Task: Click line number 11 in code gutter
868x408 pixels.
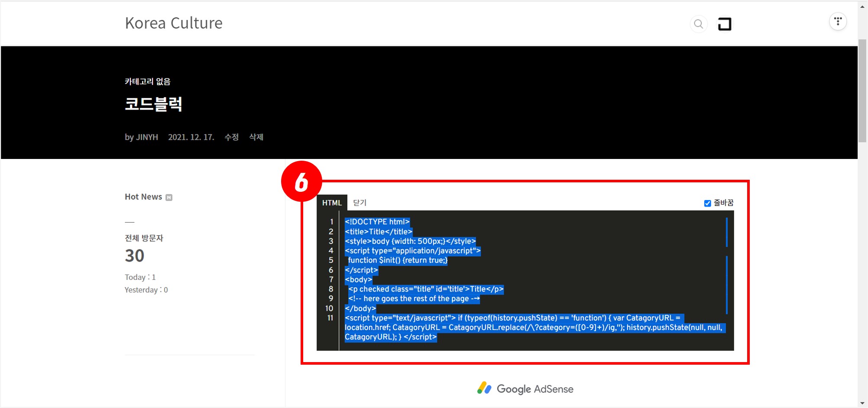Action: point(330,318)
